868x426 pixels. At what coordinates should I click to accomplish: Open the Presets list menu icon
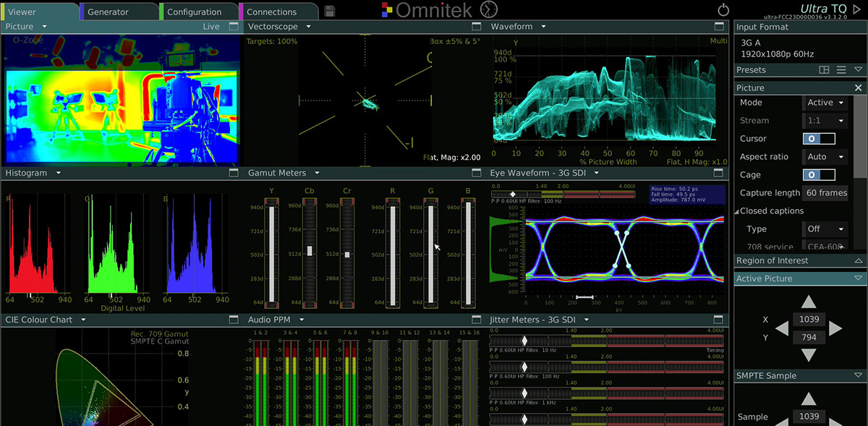tap(841, 70)
